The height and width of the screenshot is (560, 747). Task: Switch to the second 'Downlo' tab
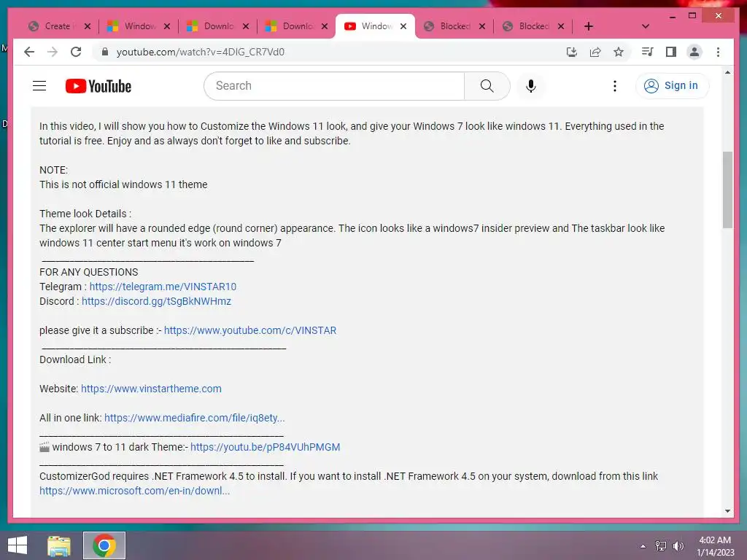click(x=298, y=26)
